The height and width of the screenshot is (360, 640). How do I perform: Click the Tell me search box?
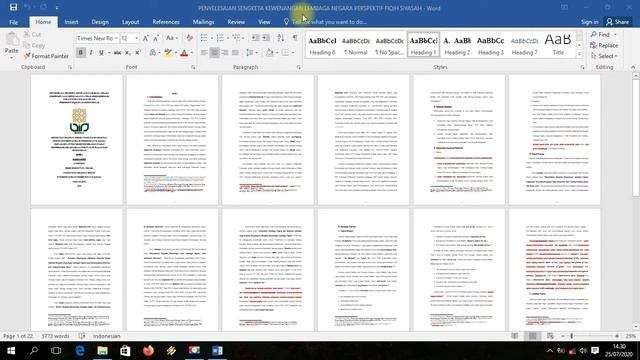click(x=329, y=22)
